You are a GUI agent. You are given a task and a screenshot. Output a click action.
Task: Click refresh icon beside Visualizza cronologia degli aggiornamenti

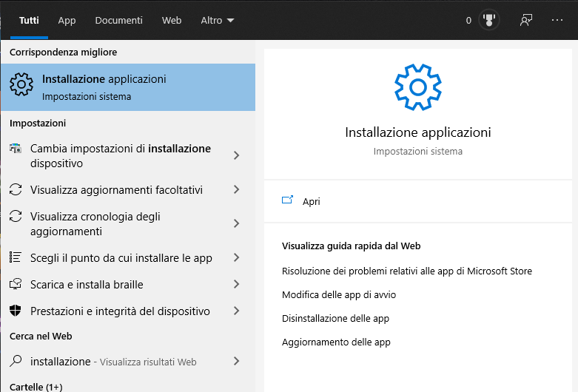[x=16, y=216]
